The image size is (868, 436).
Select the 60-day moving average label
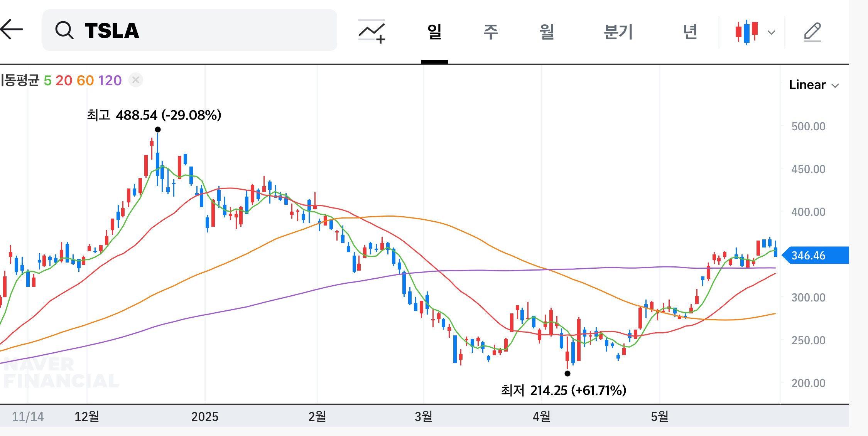(85, 81)
